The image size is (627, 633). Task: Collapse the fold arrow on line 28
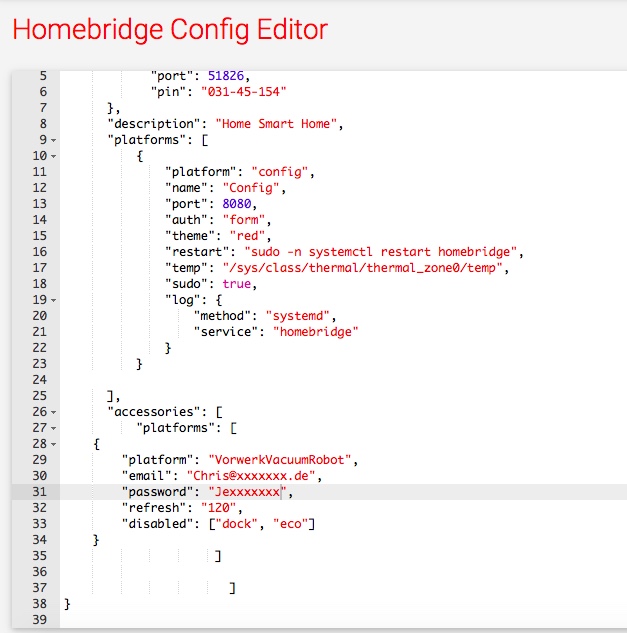[53, 443]
